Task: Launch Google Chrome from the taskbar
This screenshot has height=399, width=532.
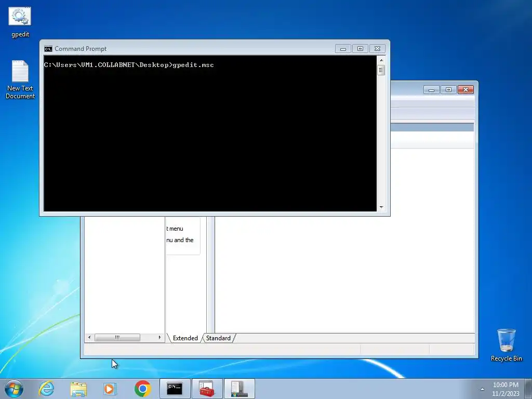Action: pyautogui.click(x=142, y=389)
